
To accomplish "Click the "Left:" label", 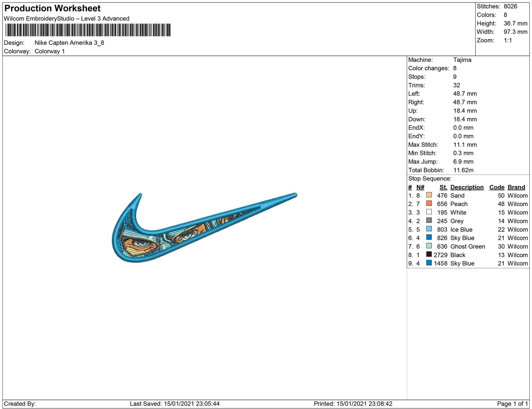I will [414, 94].
